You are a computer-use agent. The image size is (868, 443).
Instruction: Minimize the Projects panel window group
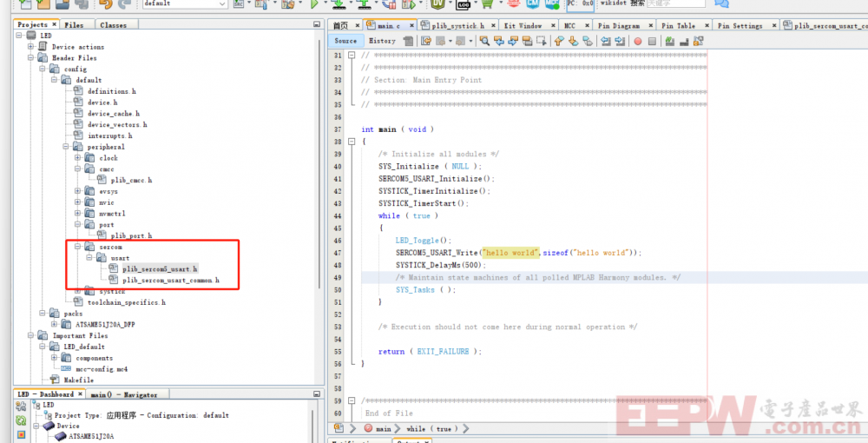317,24
